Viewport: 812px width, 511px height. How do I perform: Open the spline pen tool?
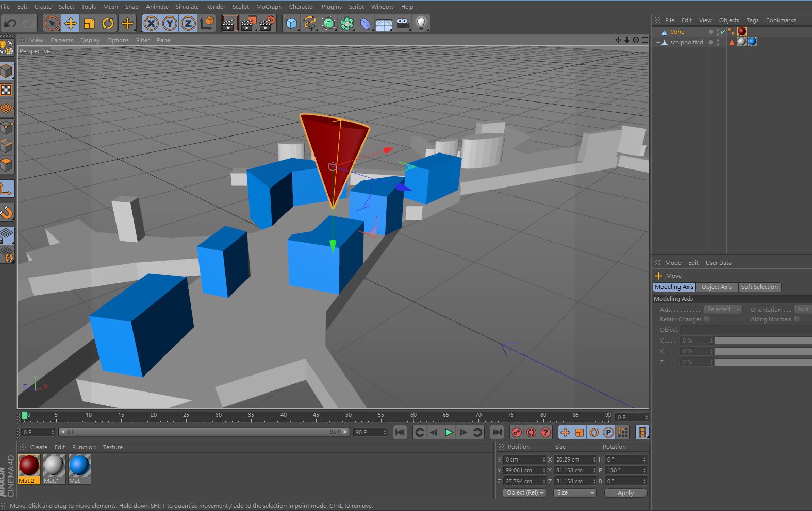pyautogui.click(x=310, y=23)
